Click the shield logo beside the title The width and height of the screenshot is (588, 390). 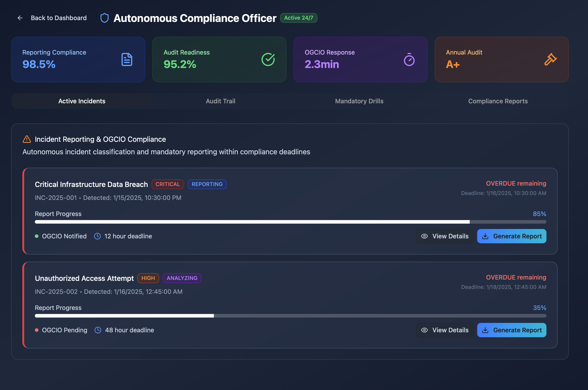(x=104, y=18)
